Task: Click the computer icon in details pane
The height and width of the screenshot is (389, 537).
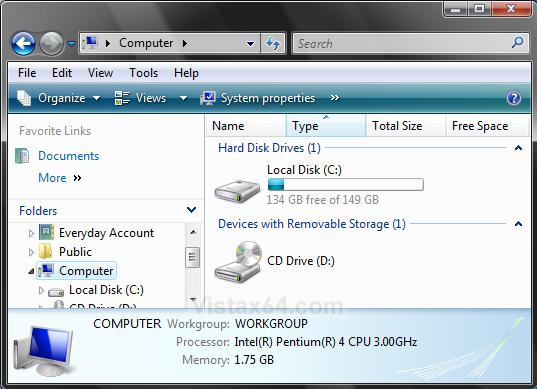Action: click(45, 350)
